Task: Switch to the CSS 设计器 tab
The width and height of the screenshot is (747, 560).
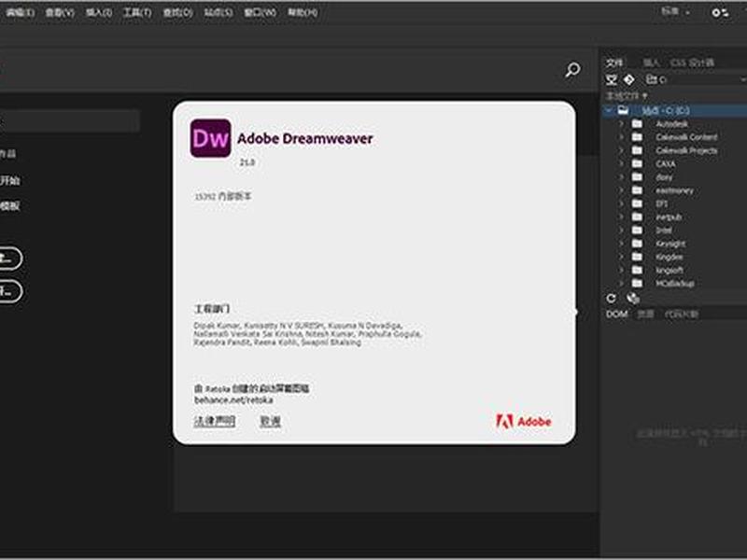Action: [x=692, y=63]
